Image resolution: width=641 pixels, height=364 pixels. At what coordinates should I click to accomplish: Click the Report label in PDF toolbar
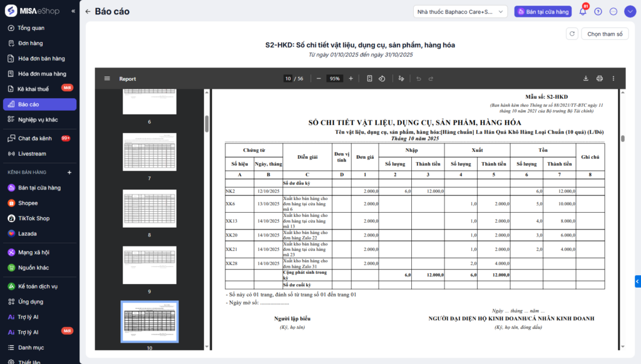(x=128, y=79)
